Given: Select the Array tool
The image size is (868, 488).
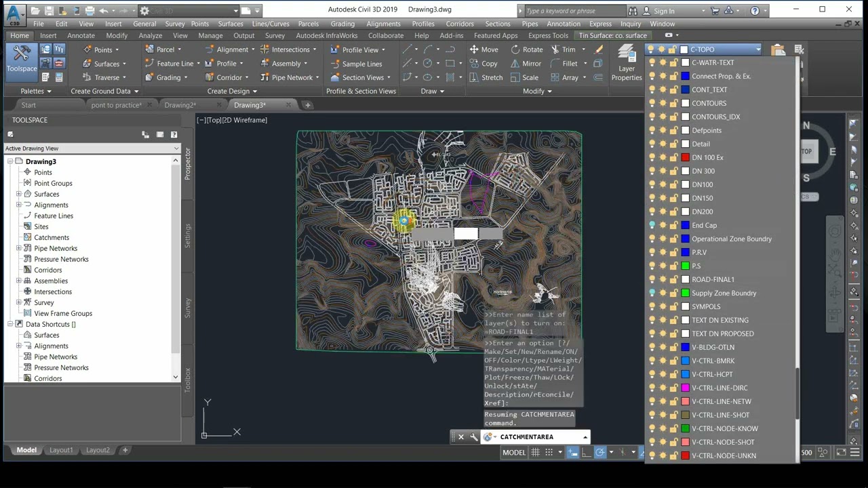Looking at the screenshot, I should tap(564, 77).
